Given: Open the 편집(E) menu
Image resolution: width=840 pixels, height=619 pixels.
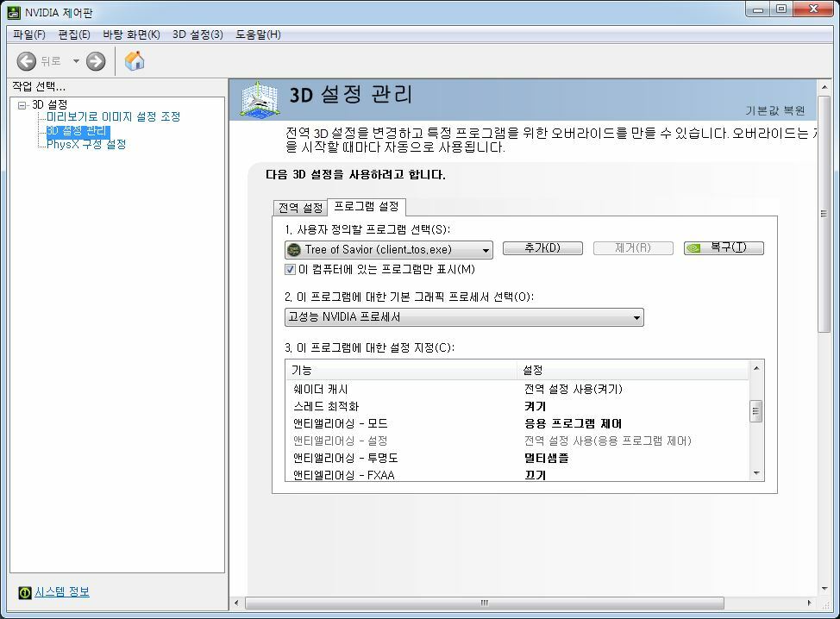Looking at the screenshot, I should pyautogui.click(x=74, y=34).
